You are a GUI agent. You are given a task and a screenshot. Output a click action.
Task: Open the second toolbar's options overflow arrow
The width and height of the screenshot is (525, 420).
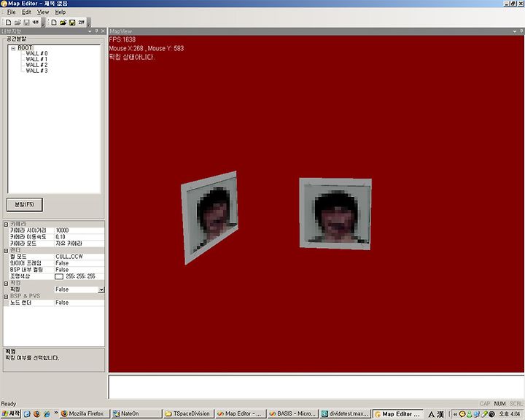89,23
